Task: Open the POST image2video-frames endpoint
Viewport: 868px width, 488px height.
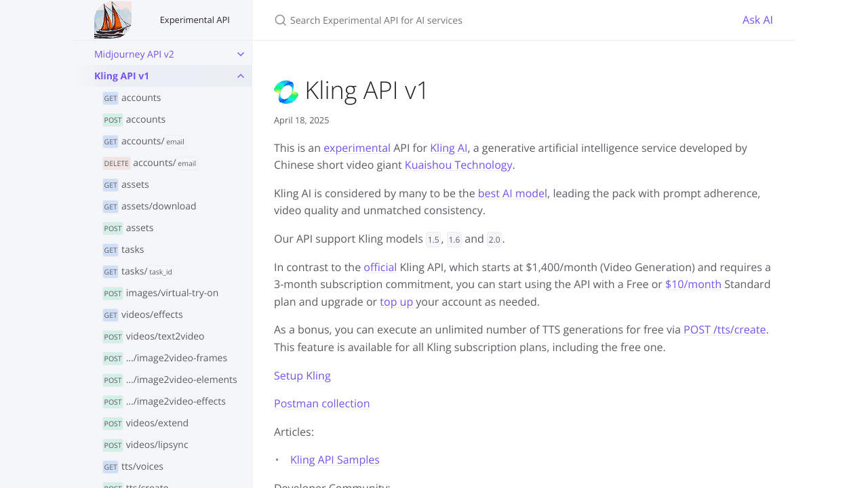Action: [x=165, y=358]
